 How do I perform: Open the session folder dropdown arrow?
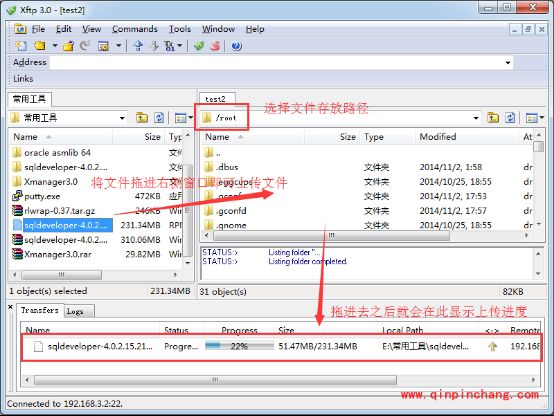pyautogui.click(x=54, y=46)
